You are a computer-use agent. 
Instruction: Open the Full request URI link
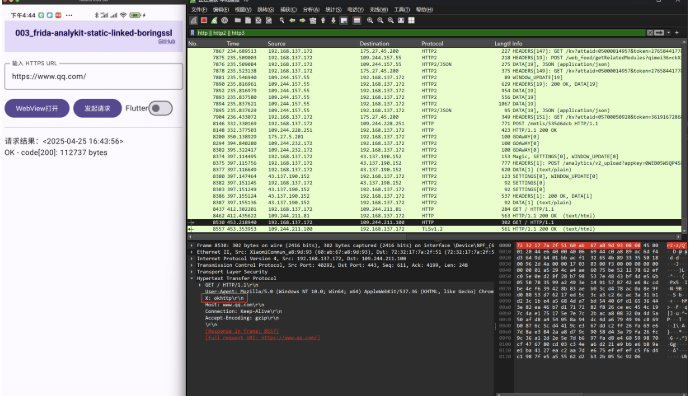pos(262,337)
